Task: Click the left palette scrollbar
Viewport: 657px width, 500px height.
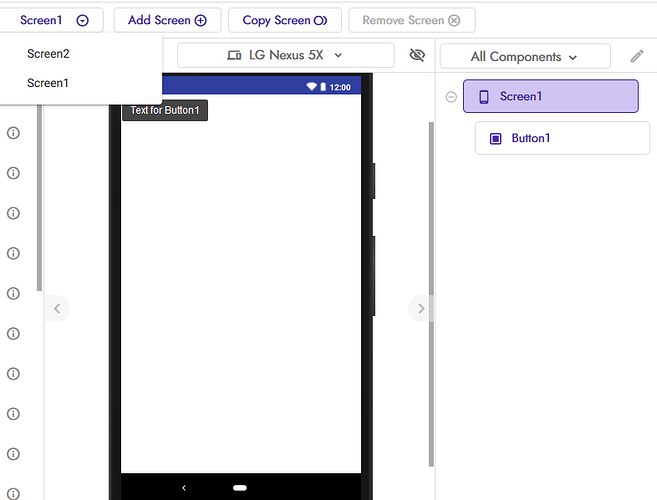Action: pos(39,197)
